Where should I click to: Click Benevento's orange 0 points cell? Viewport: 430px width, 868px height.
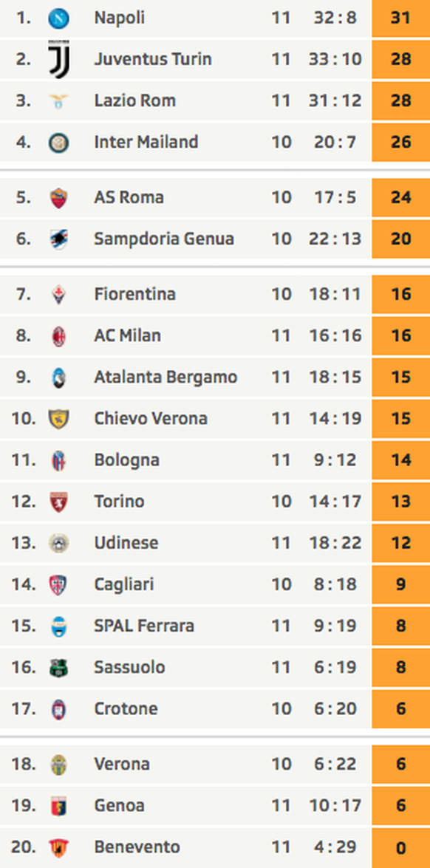[400, 847]
